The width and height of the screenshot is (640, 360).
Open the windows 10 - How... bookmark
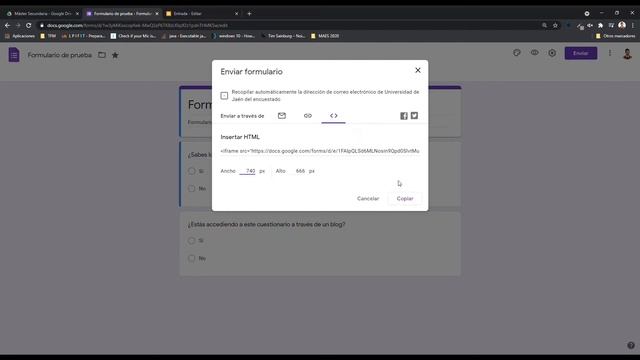pos(233,36)
